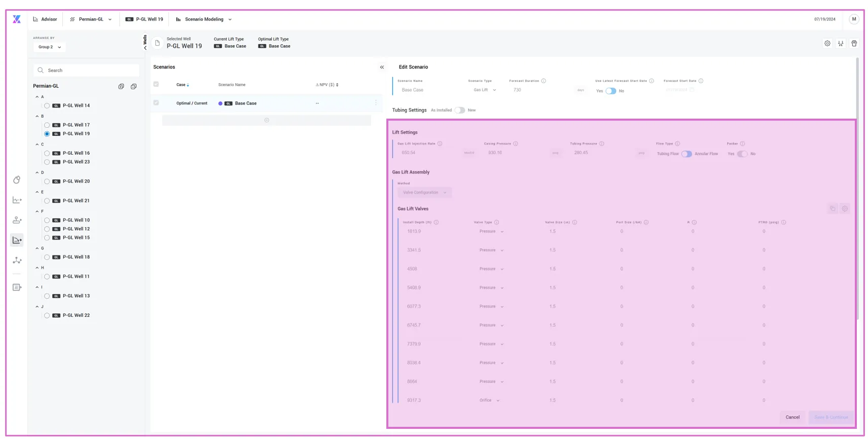The width and height of the screenshot is (868, 439).
Task: Sort scenarios by the Case column header
Action: (183, 85)
